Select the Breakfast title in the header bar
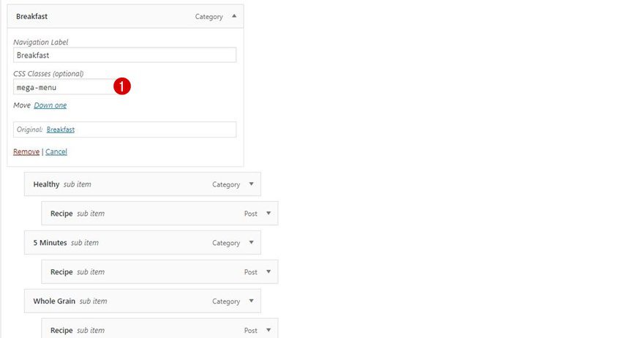644x338 pixels. click(32, 16)
